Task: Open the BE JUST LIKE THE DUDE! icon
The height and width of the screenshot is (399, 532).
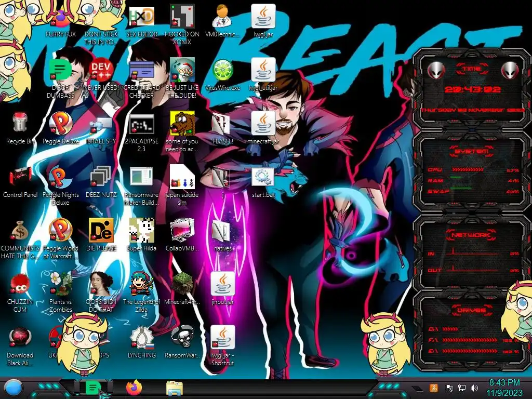Action: (x=182, y=70)
